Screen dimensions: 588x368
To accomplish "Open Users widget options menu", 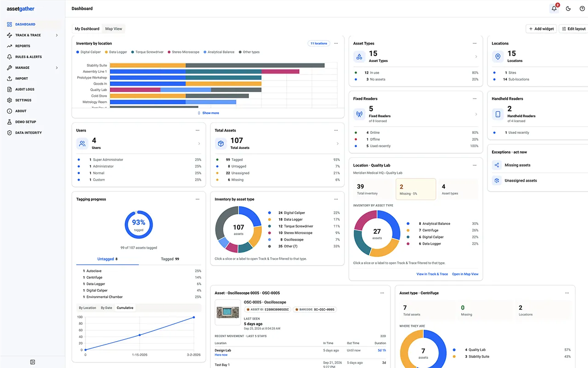I will [x=198, y=130].
